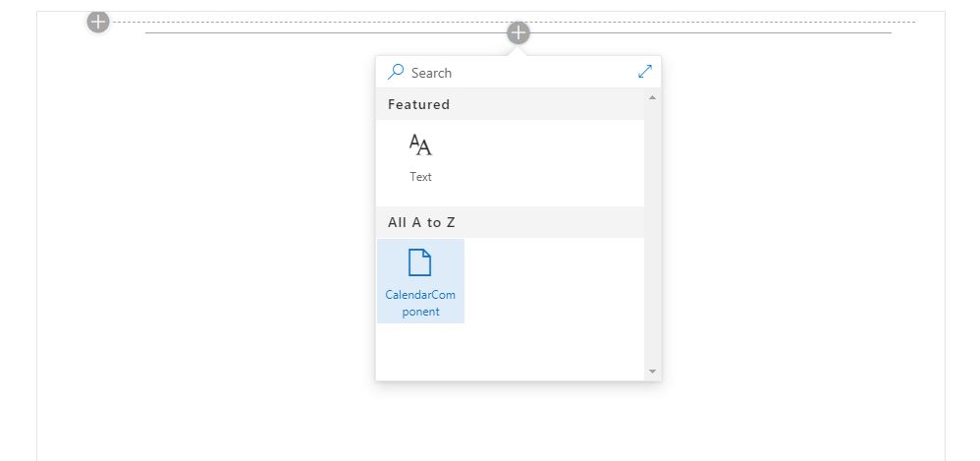Click the magnifier search icon
This screenshot has width=980, height=461.
click(396, 72)
